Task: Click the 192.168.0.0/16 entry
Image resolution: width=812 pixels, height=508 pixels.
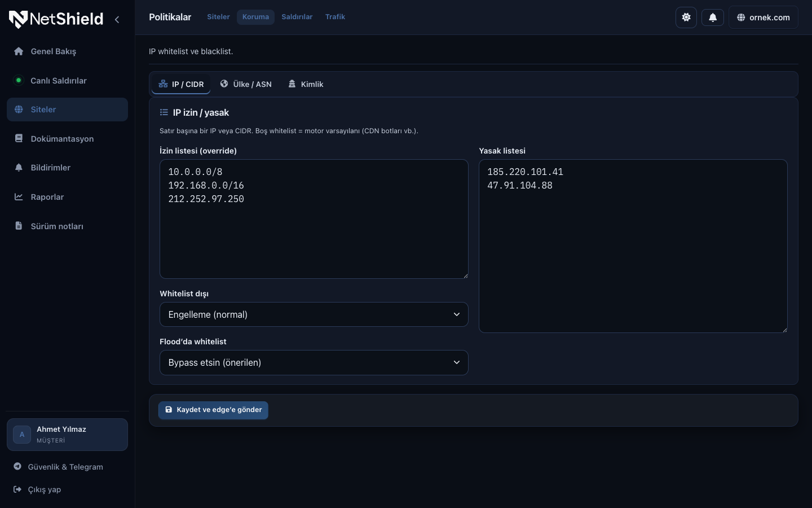Action: pyautogui.click(x=206, y=185)
